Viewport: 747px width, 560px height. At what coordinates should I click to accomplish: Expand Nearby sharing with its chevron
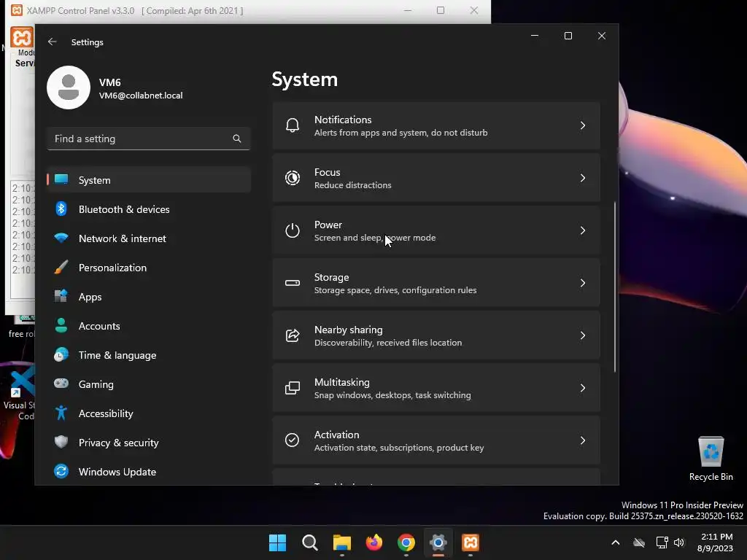(x=583, y=335)
